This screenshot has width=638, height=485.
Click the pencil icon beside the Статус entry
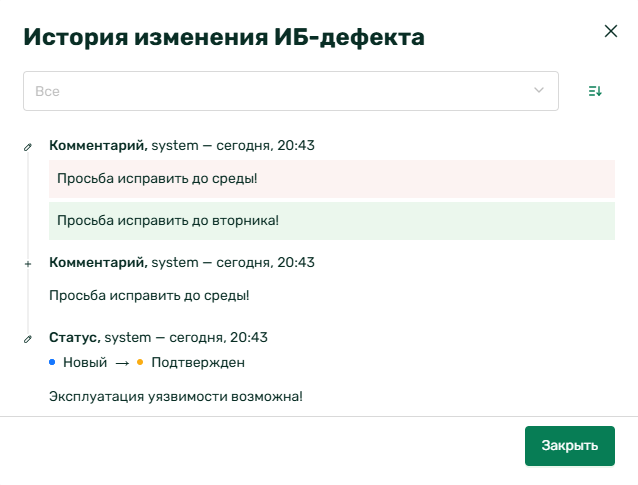pyautogui.click(x=28, y=339)
